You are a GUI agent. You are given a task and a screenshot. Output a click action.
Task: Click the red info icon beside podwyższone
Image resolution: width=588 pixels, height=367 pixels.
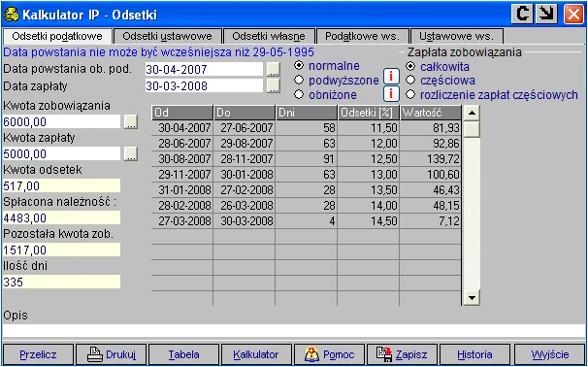[x=391, y=77]
